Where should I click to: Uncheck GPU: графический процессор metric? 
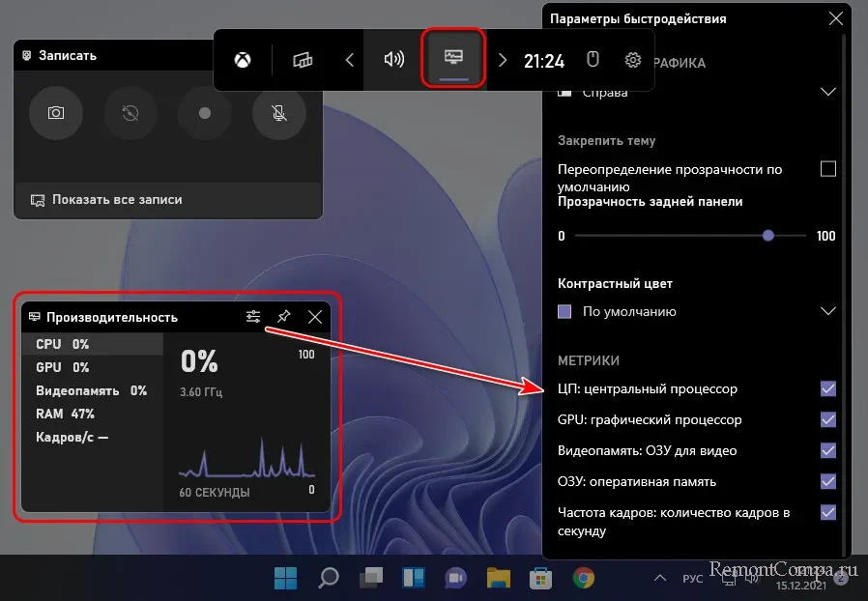click(828, 419)
